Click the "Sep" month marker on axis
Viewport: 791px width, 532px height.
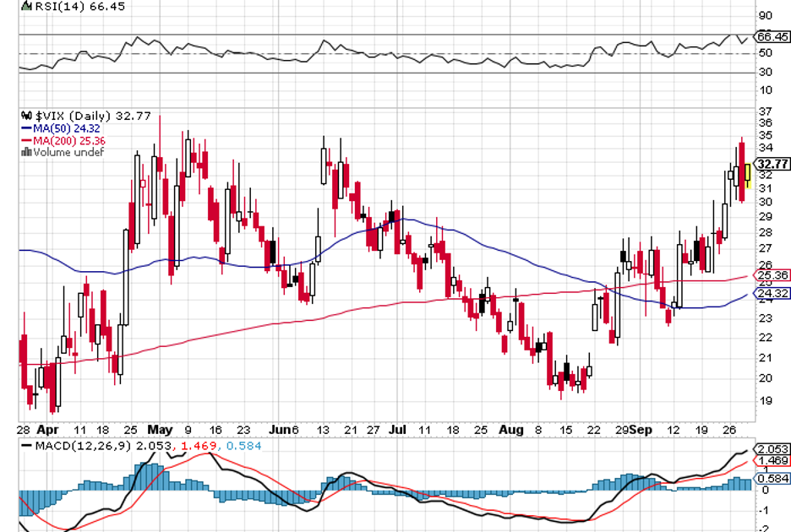(x=645, y=429)
